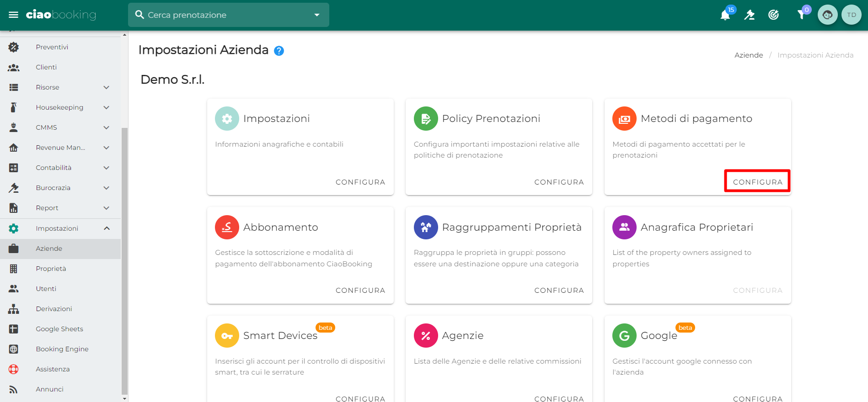
Task: Expand the Contabilità menu chevron
Action: click(x=107, y=168)
